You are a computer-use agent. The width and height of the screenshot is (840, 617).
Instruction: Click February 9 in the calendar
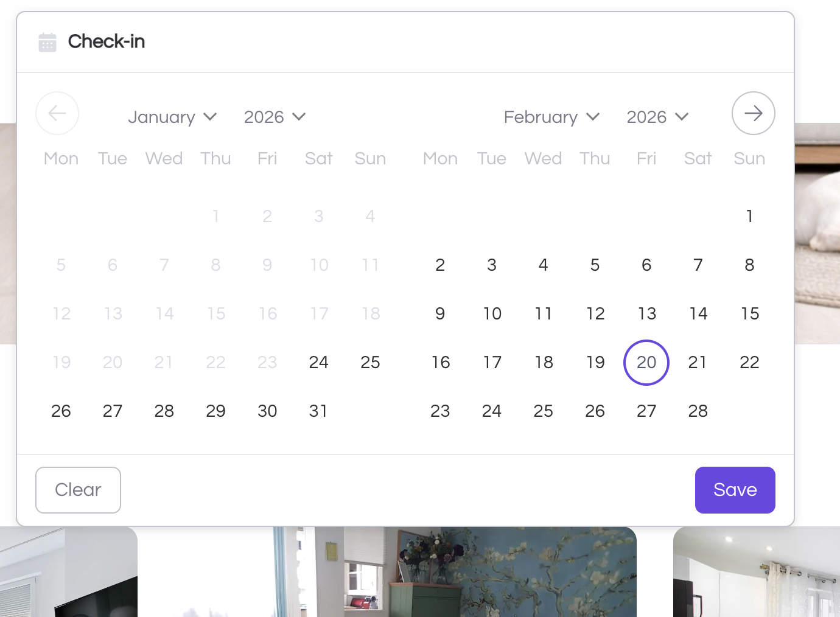[x=440, y=314]
